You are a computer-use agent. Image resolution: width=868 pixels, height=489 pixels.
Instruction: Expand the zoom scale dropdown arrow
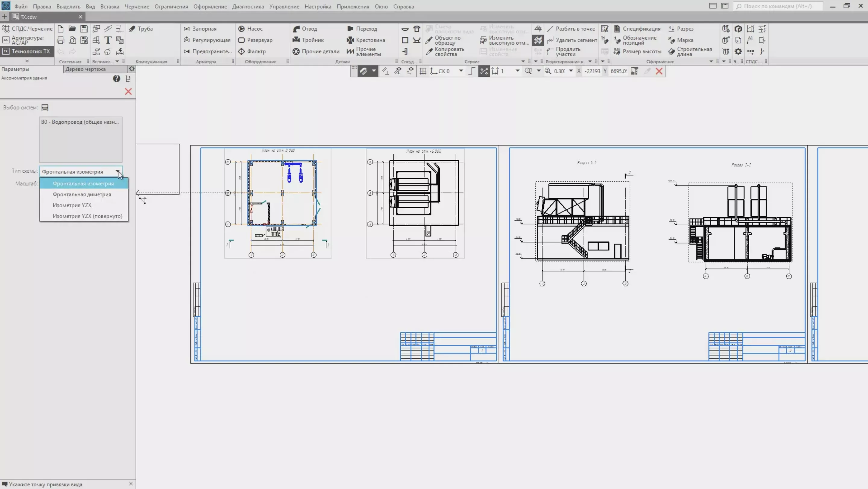coord(571,71)
